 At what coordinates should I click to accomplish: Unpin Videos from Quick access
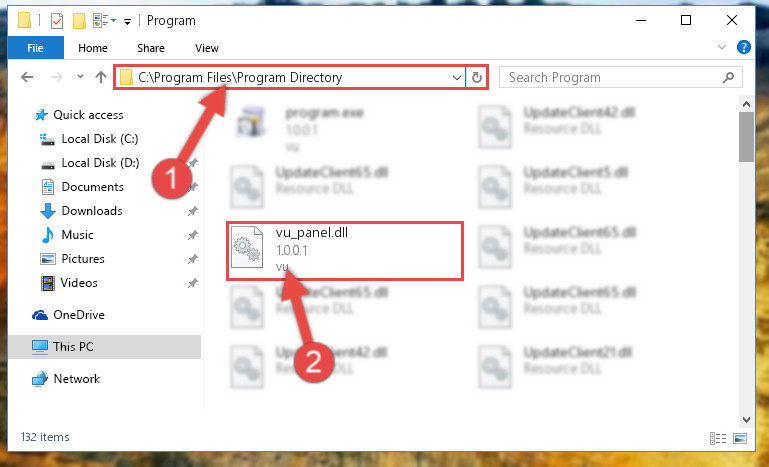pos(192,283)
